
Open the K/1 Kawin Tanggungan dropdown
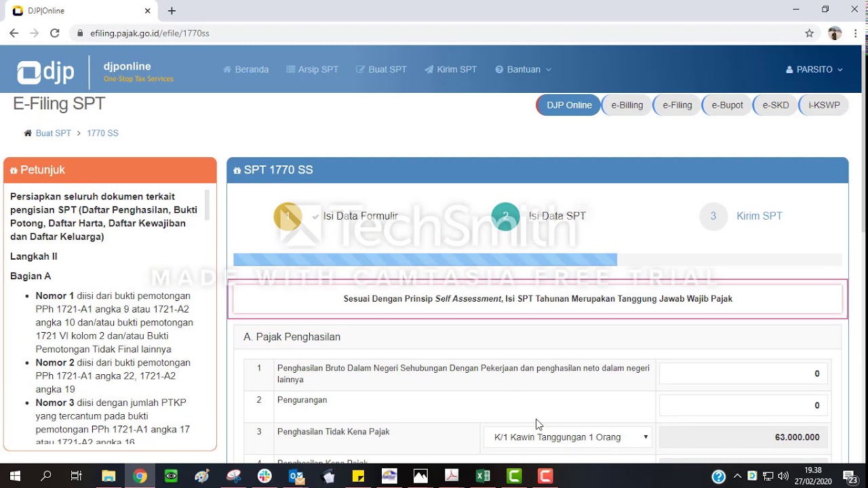568,437
